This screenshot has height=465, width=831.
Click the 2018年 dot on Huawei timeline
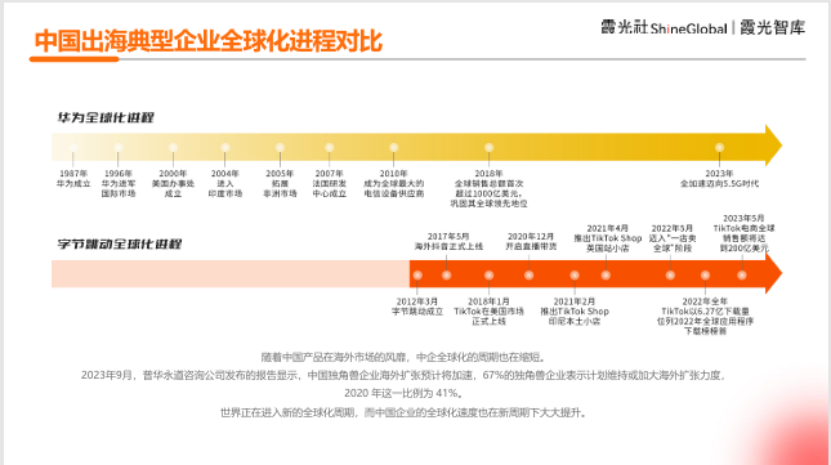[489, 148]
